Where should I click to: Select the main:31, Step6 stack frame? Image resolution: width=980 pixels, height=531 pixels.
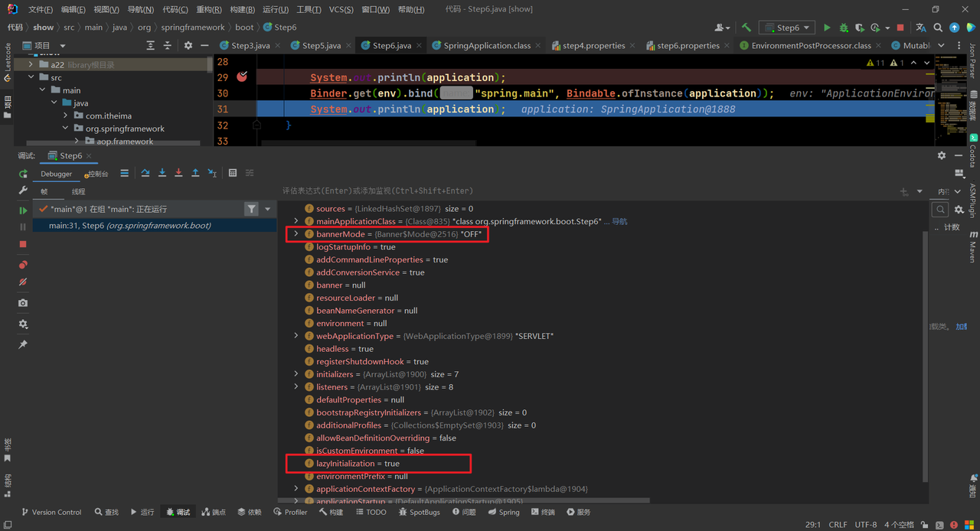(154, 226)
